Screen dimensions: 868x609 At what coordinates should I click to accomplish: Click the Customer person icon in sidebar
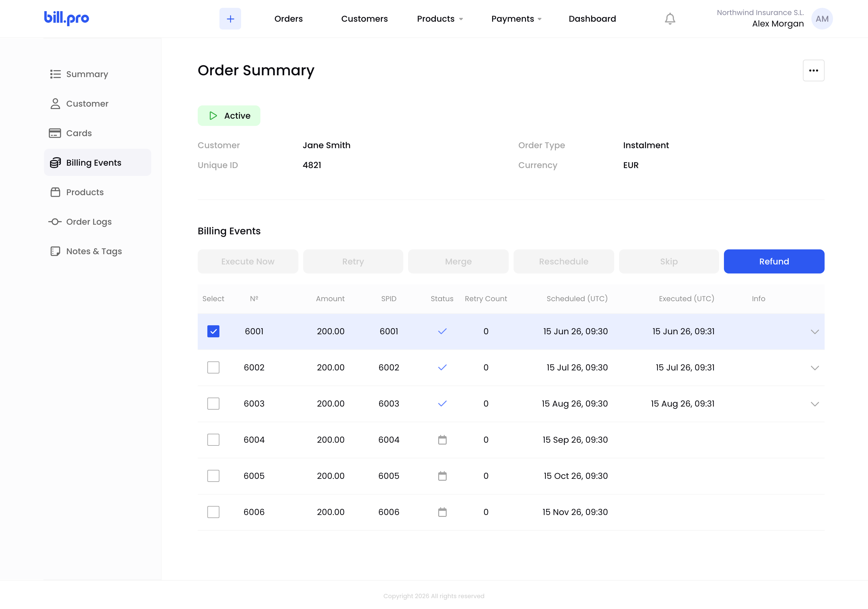tap(55, 104)
